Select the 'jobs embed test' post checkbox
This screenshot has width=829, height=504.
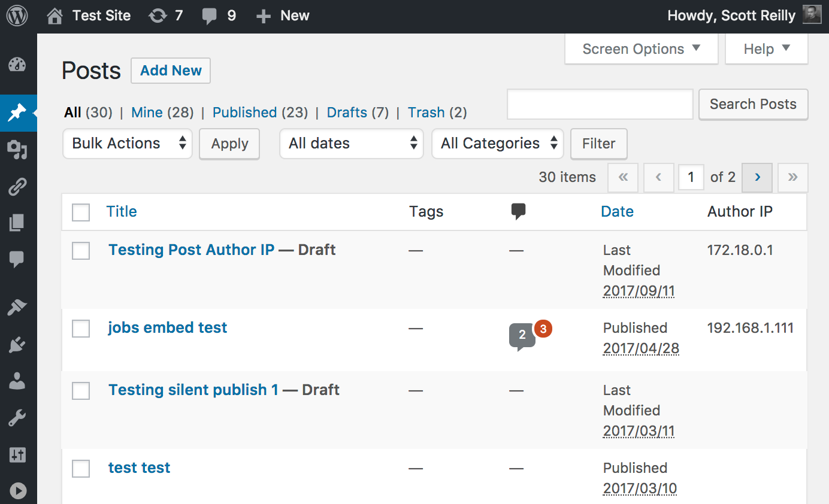click(81, 329)
